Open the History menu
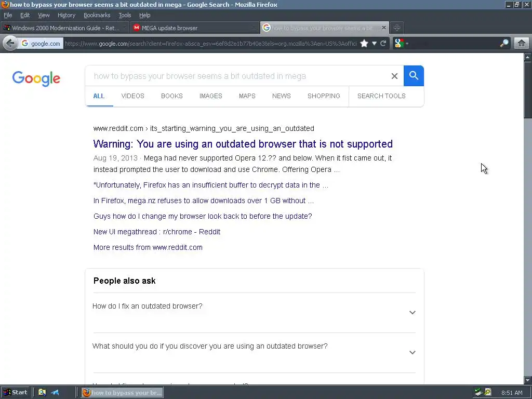532x399 pixels. pyautogui.click(x=66, y=15)
